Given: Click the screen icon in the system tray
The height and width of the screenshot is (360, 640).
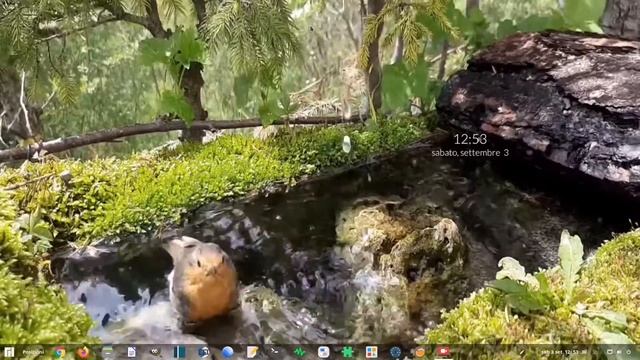Looking at the screenshot, I should point(609,352).
